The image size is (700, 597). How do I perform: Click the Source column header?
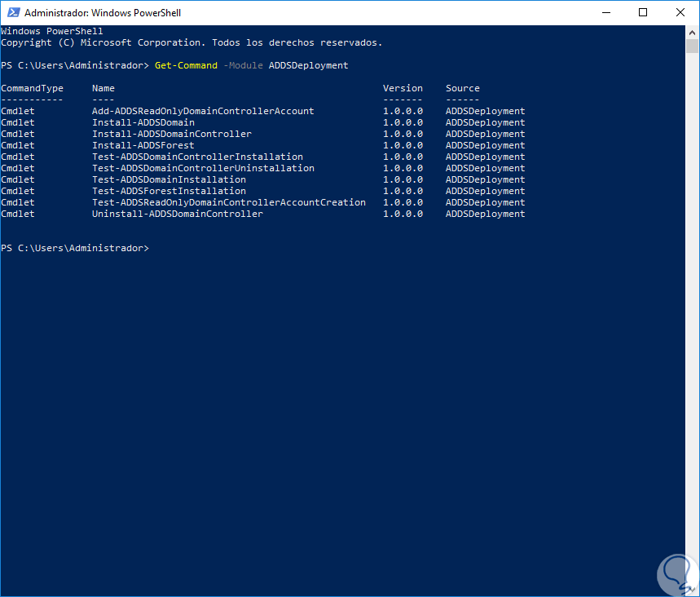[463, 88]
